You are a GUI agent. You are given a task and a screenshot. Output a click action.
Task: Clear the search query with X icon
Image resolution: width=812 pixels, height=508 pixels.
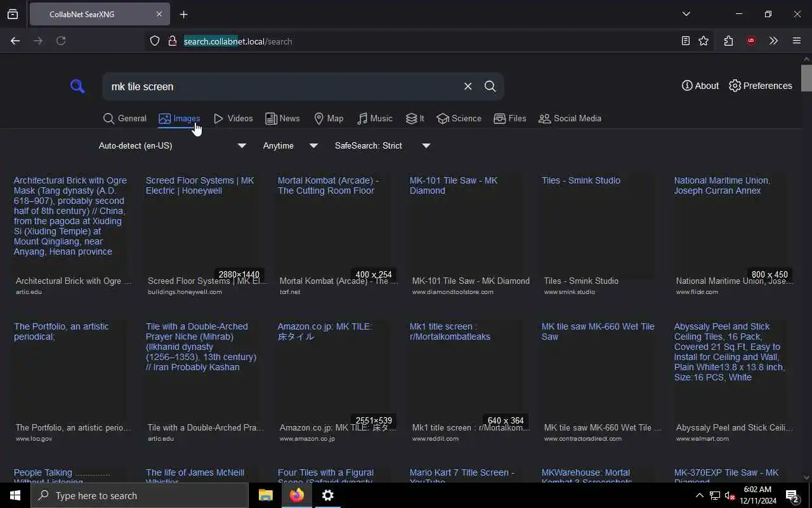coord(468,86)
